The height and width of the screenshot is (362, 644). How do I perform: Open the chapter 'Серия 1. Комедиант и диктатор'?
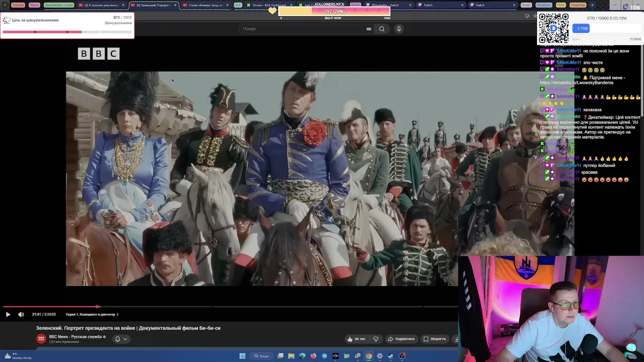coord(92,314)
